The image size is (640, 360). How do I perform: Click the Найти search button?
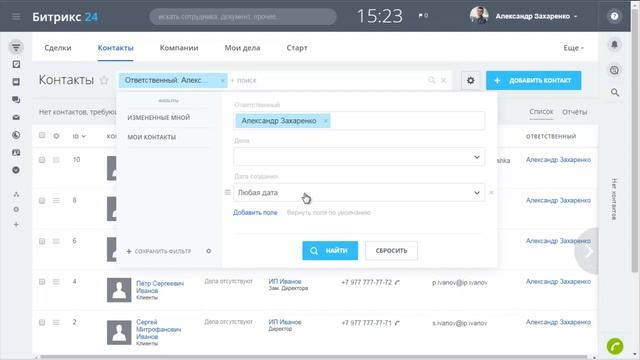[330, 251]
